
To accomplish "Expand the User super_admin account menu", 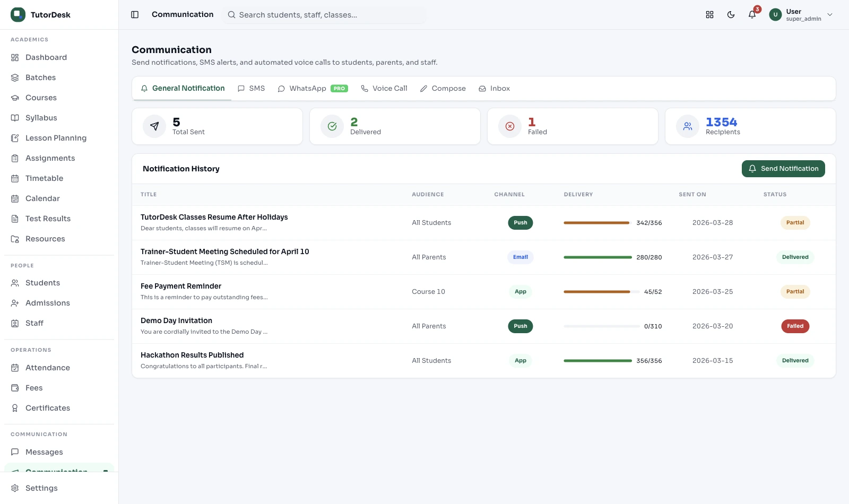I will (x=801, y=15).
